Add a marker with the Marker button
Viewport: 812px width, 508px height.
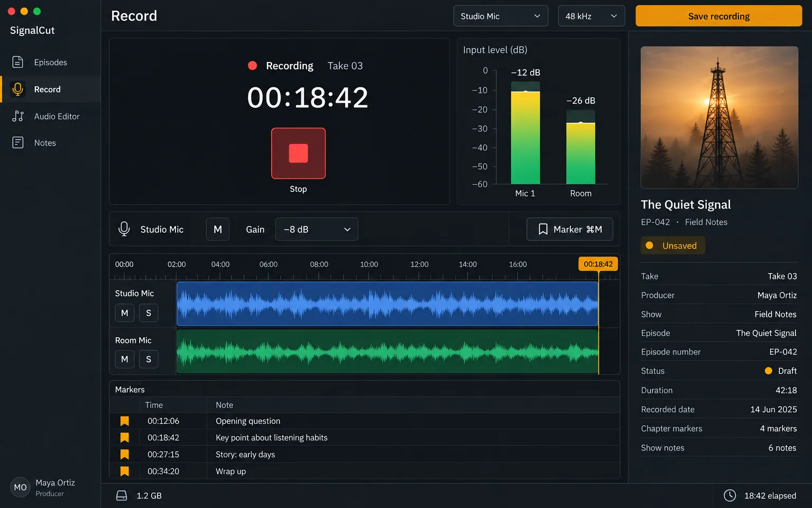tap(570, 229)
